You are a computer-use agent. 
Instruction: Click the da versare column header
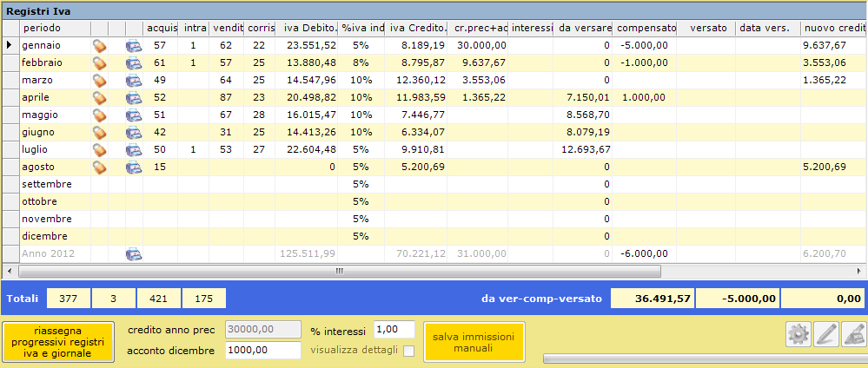[583, 29]
